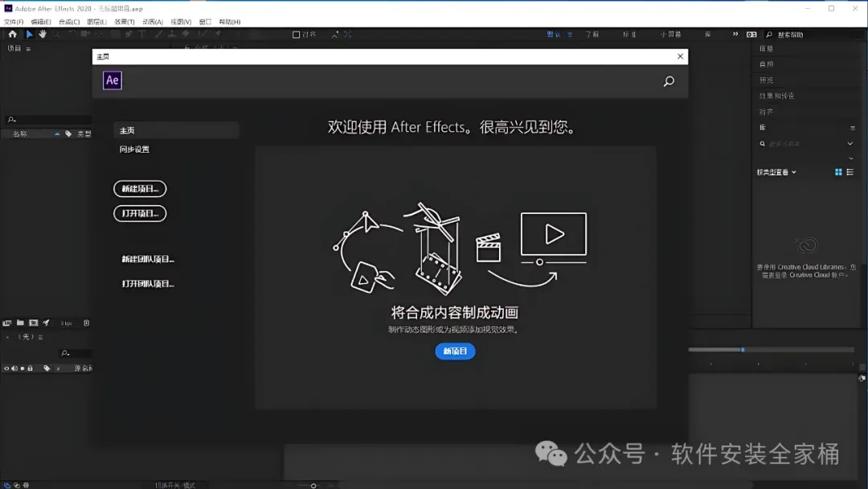Click the snapping options icon beside 对齐
Image resolution: width=868 pixels, height=489 pixels.
[335, 35]
